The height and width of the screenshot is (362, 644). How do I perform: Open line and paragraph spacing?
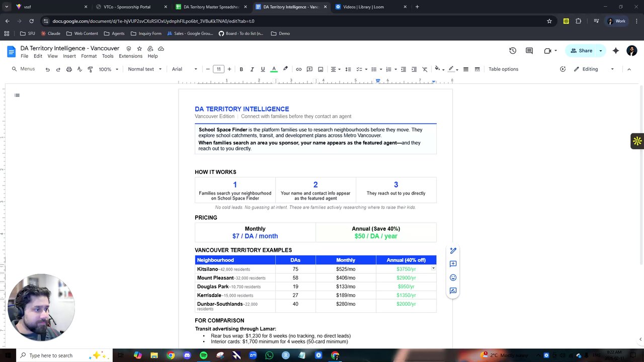tap(348, 69)
